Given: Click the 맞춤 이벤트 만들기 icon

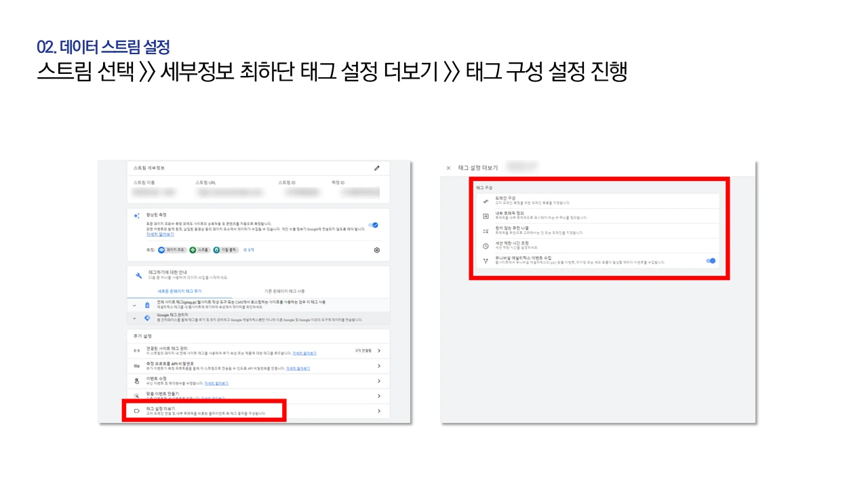Looking at the screenshot, I should click(x=136, y=395).
